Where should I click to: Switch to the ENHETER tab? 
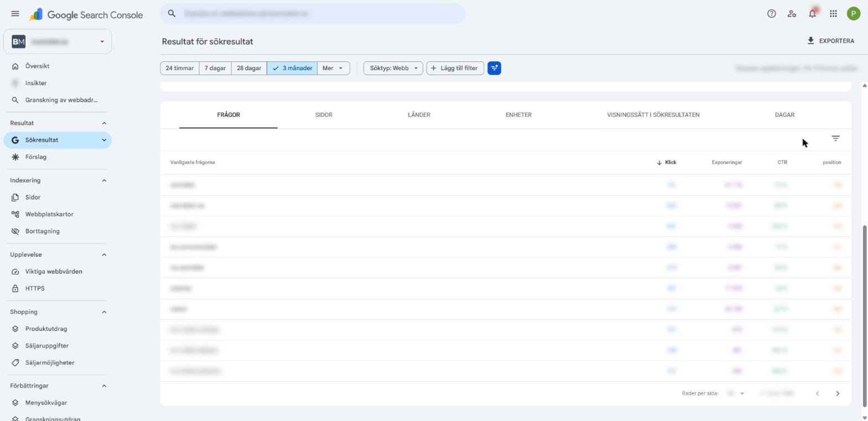tap(519, 115)
